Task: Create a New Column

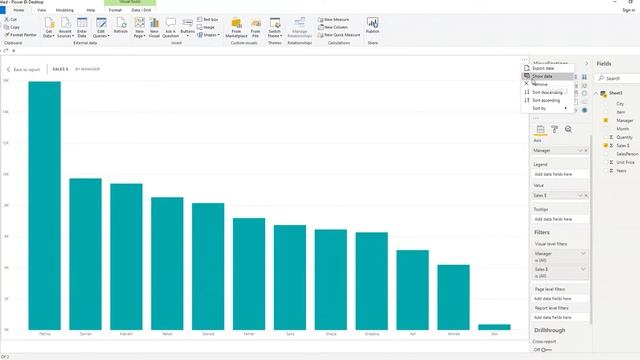Action: coord(333,27)
